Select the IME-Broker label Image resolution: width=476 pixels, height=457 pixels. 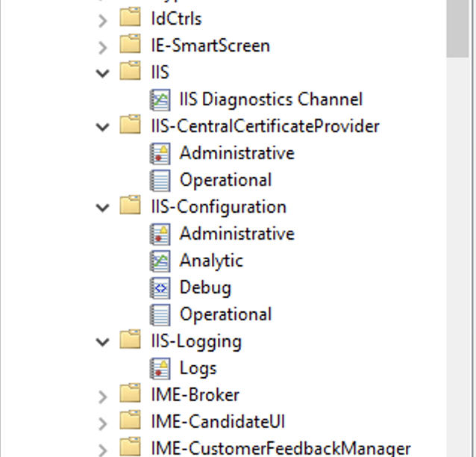click(195, 395)
